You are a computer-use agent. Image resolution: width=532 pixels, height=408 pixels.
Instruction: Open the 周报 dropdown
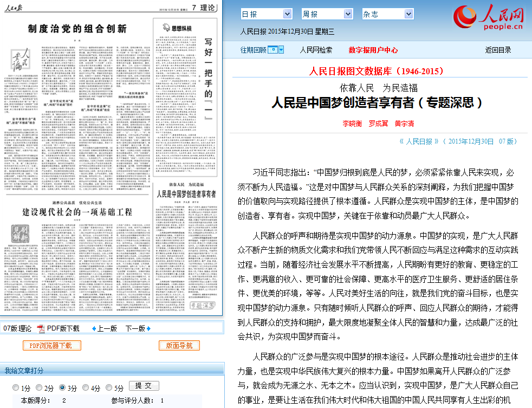click(327, 14)
